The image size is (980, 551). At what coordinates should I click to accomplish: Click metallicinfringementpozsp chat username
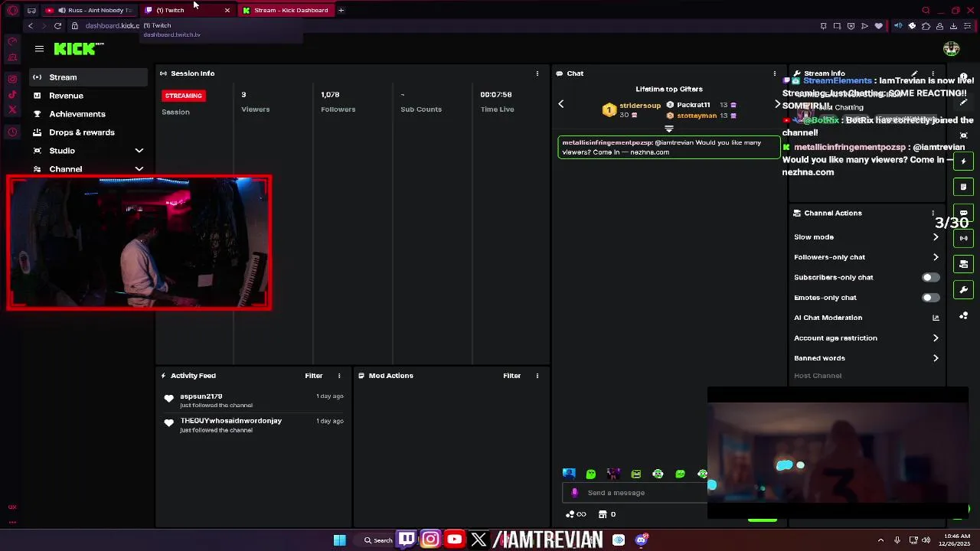pos(607,142)
